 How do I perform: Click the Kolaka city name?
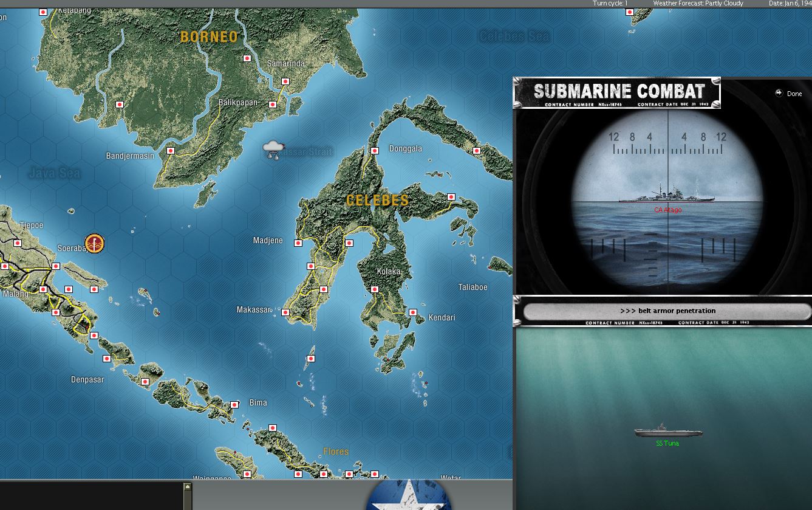click(x=389, y=271)
